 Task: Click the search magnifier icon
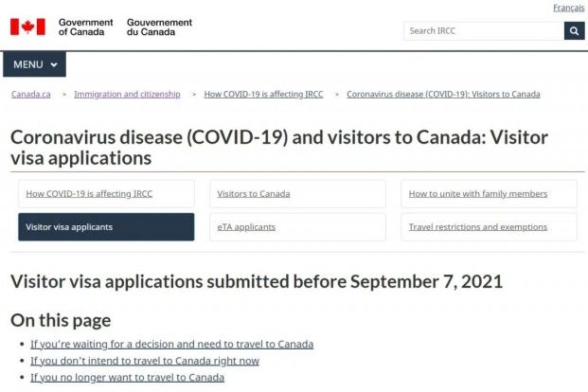[574, 31]
